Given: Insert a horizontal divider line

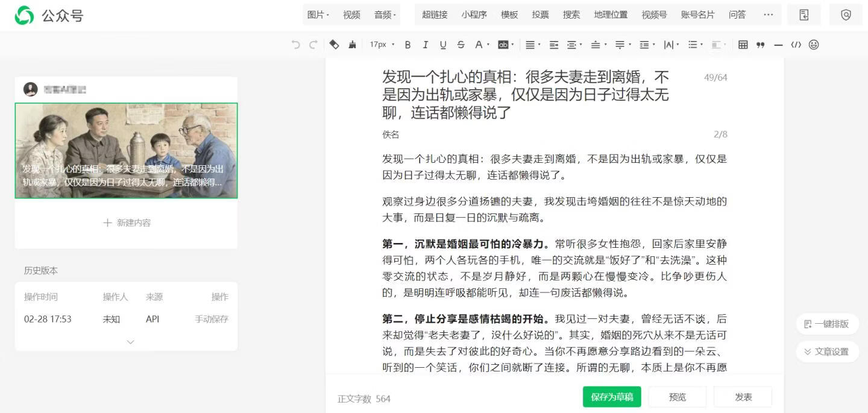Looking at the screenshot, I should coord(778,44).
